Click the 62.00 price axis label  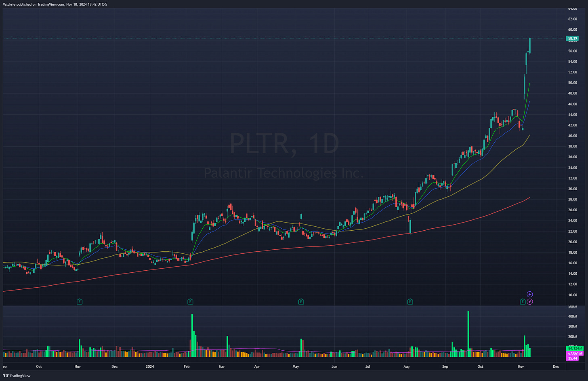(x=572, y=19)
